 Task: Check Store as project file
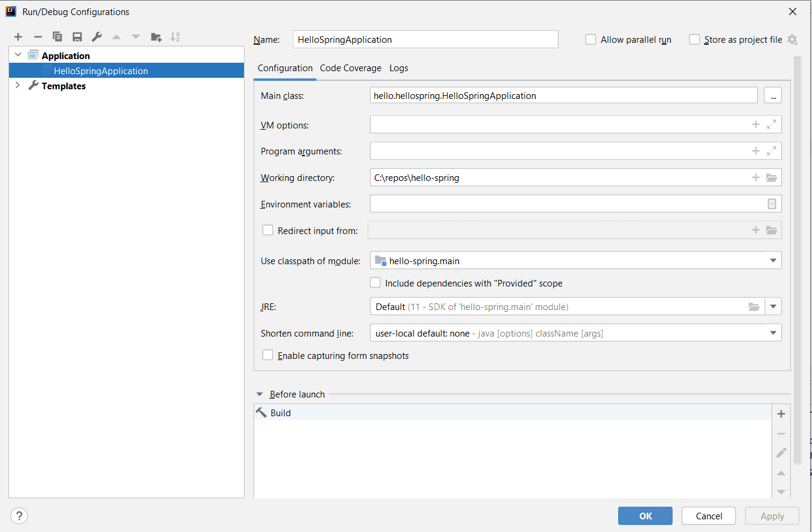695,40
